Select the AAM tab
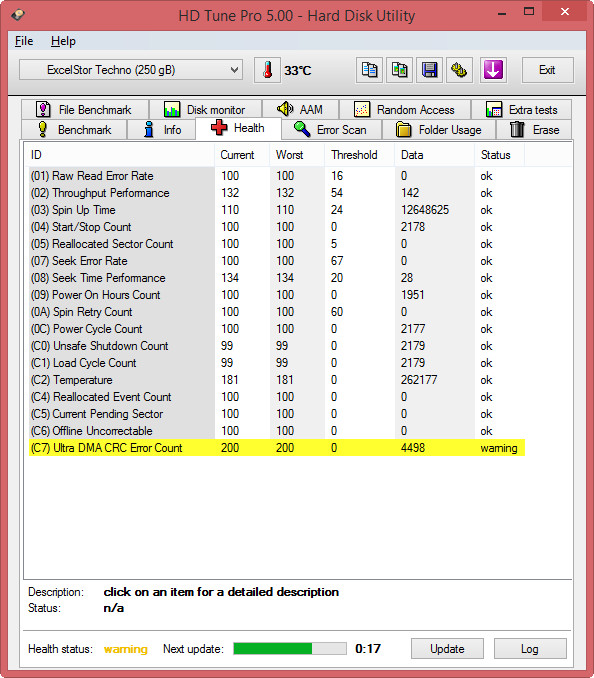 (300, 110)
